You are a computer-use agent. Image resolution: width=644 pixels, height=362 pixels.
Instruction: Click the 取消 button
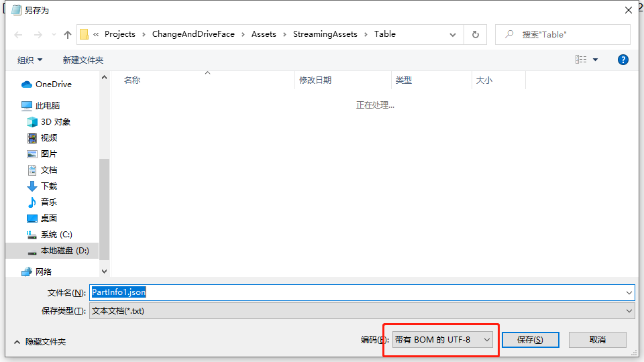(598, 340)
